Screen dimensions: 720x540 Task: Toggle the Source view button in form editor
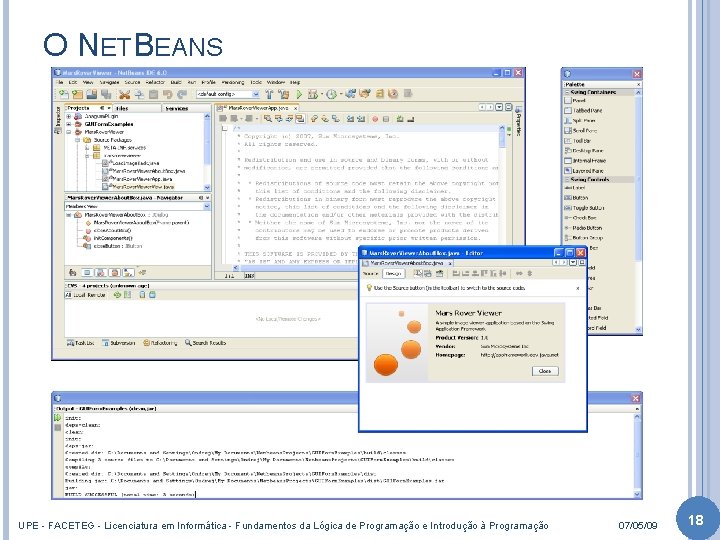point(371,273)
